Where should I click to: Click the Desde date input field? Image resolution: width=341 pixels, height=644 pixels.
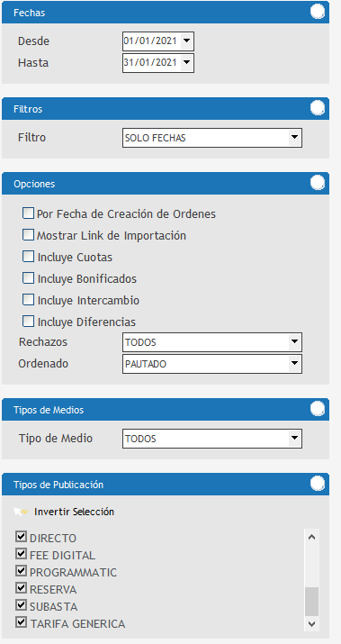pos(151,41)
